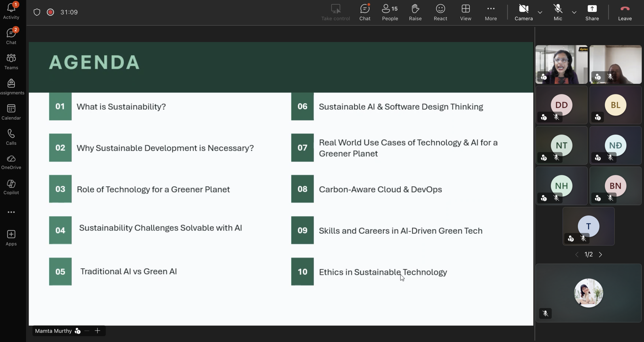Raise your hand in the meeting
The height and width of the screenshot is (342, 644).
pyautogui.click(x=415, y=12)
